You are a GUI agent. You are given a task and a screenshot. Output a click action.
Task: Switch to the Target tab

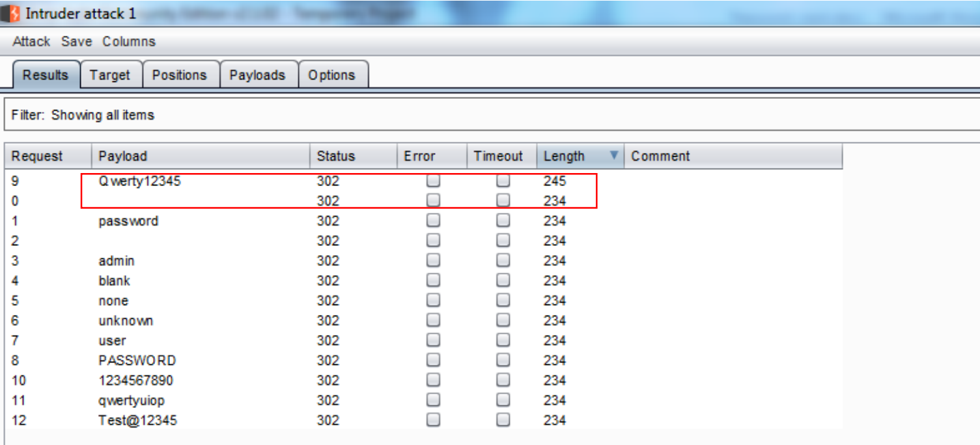point(110,75)
